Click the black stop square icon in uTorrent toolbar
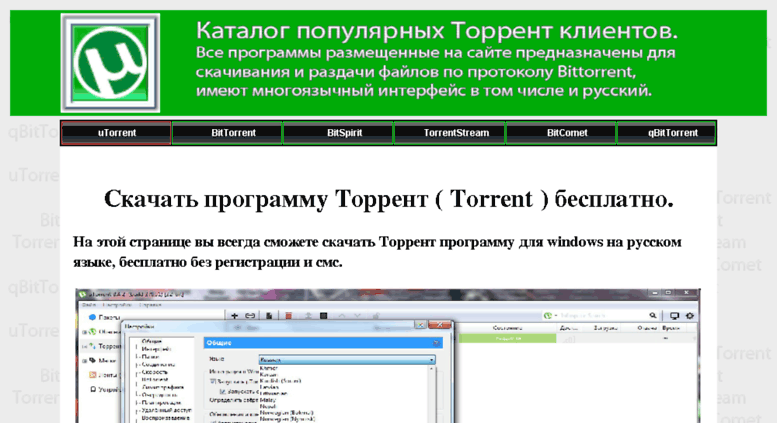The width and height of the screenshot is (777, 423). tap(324, 316)
